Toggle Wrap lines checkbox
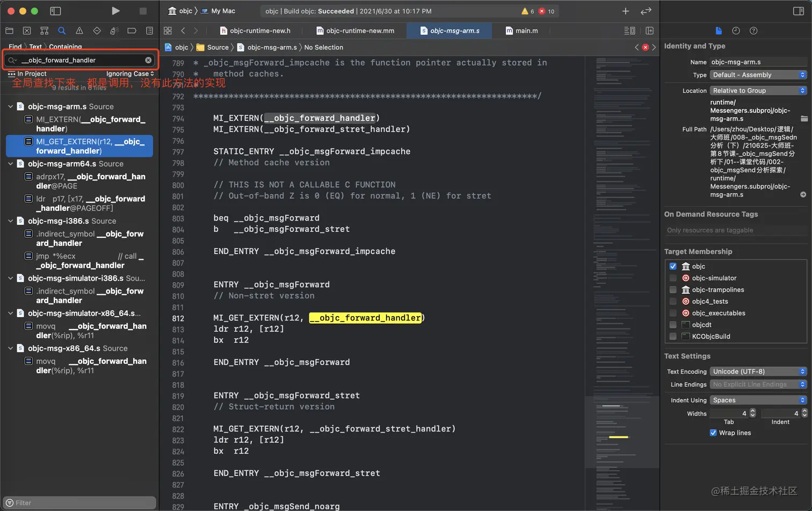The width and height of the screenshot is (812, 511). point(713,433)
